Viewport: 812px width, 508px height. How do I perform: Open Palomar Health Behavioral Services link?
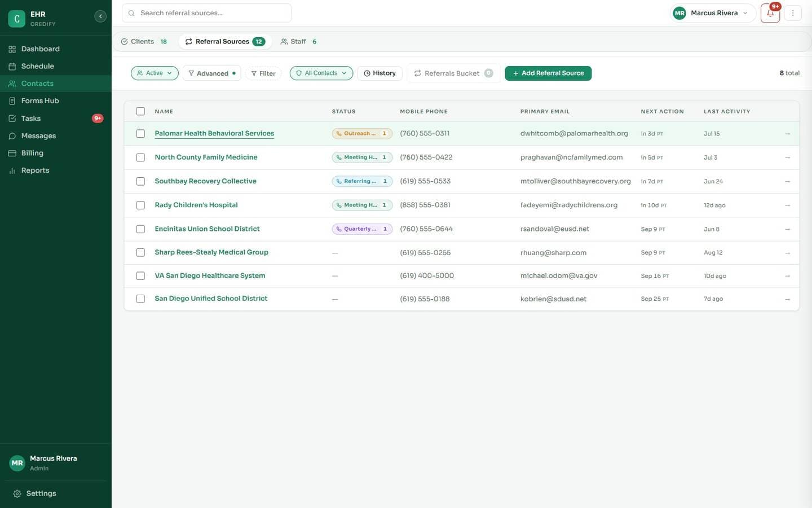click(x=214, y=134)
